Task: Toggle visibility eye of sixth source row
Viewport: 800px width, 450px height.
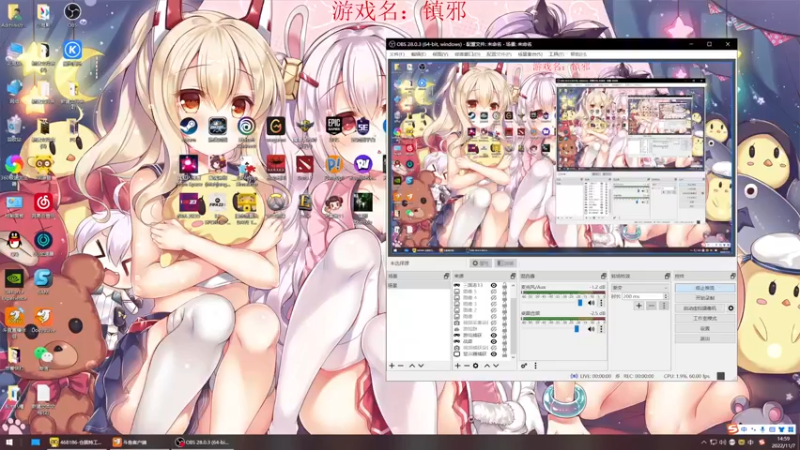Action: pos(493,316)
